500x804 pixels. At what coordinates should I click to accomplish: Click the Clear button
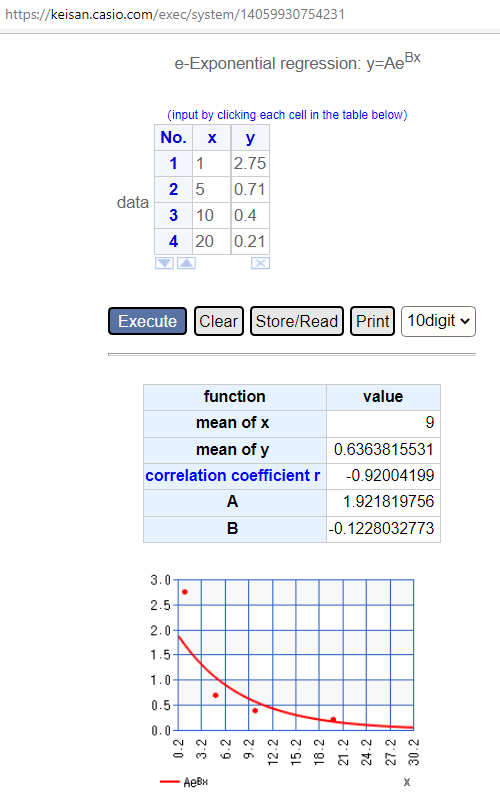click(218, 321)
